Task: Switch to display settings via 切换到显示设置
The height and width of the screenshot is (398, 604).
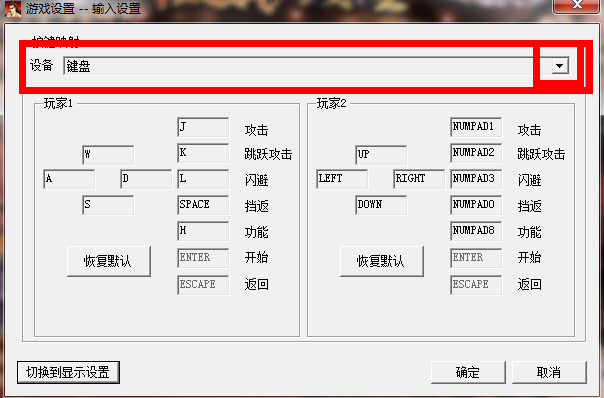Action: 68,372
